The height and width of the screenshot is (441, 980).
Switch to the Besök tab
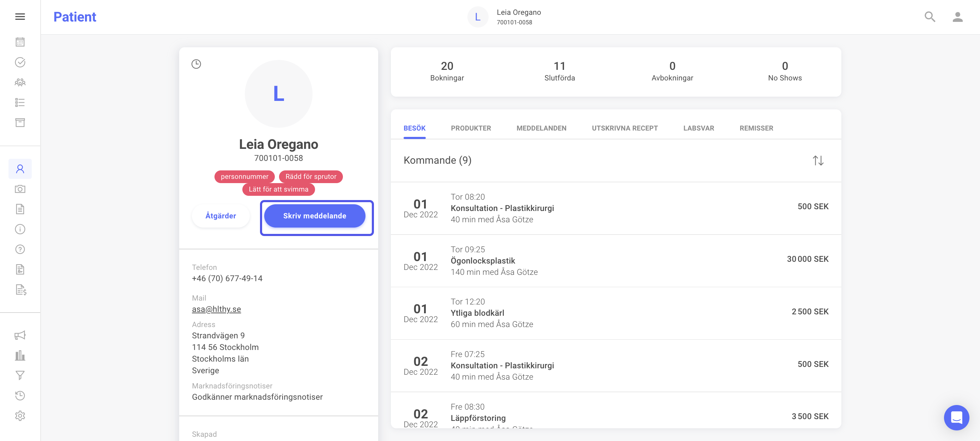click(x=414, y=128)
